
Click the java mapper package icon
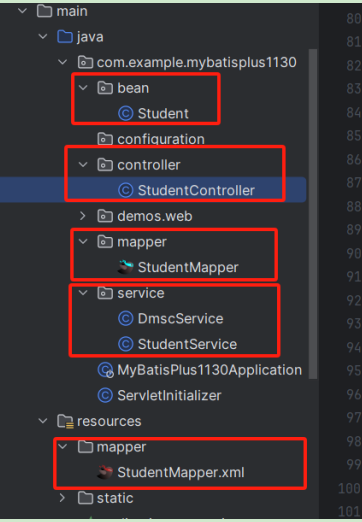[105, 241]
